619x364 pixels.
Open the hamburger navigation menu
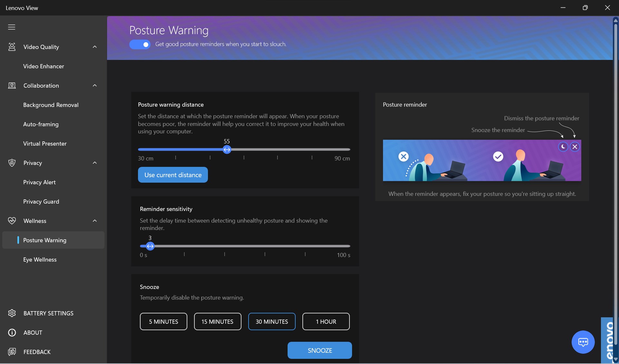coord(12,27)
